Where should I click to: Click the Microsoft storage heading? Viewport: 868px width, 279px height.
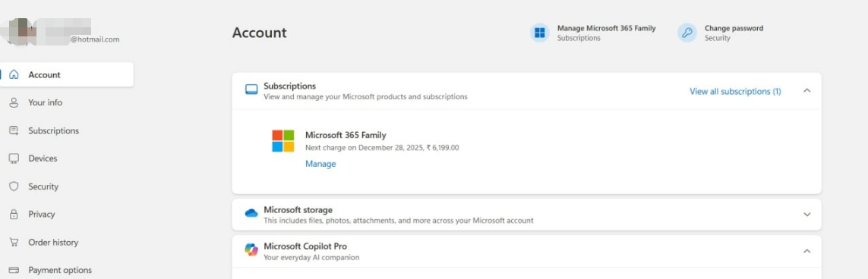(298, 210)
